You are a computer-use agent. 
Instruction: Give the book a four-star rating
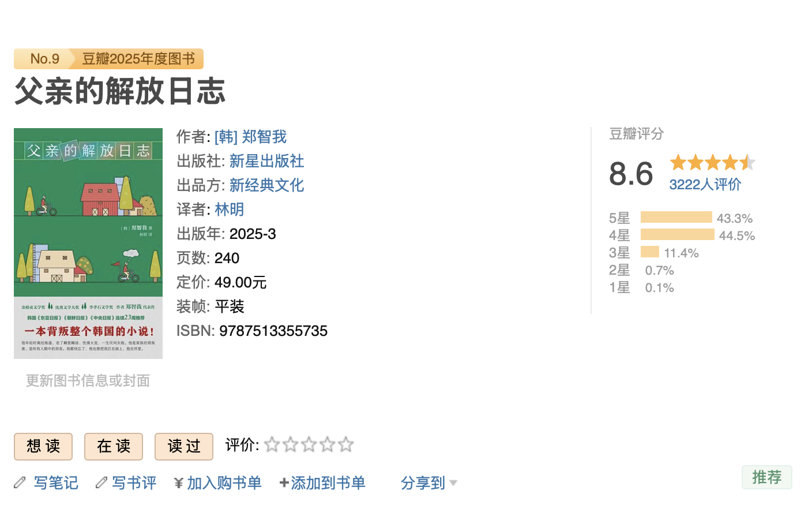328,444
